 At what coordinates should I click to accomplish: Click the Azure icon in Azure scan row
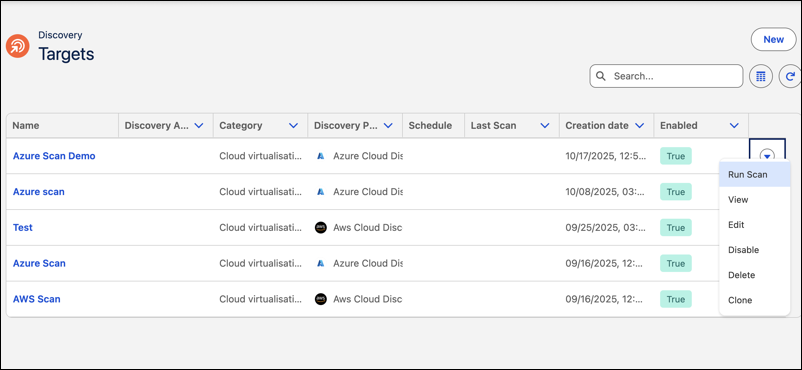tap(321, 192)
